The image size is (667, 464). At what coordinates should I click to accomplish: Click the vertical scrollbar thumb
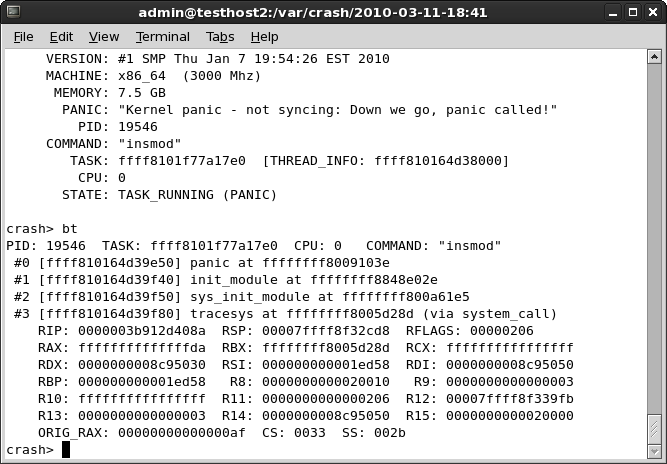click(x=653, y=428)
